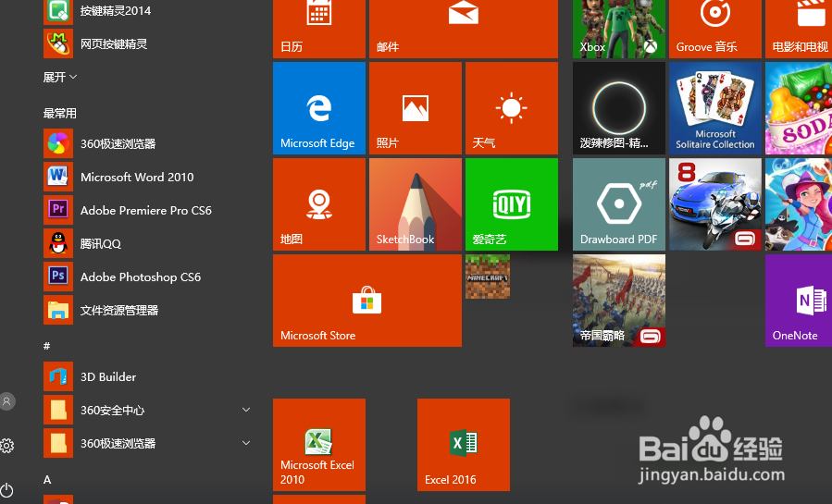Image resolution: width=832 pixels, height=504 pixels.
Task: Launch the Excel 2016 tile
Action: point(464,445)
